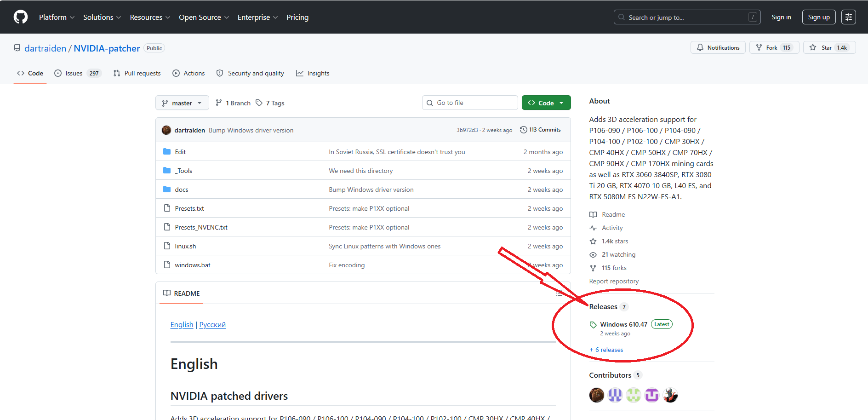Open the Pricing page

coord(297,17)
